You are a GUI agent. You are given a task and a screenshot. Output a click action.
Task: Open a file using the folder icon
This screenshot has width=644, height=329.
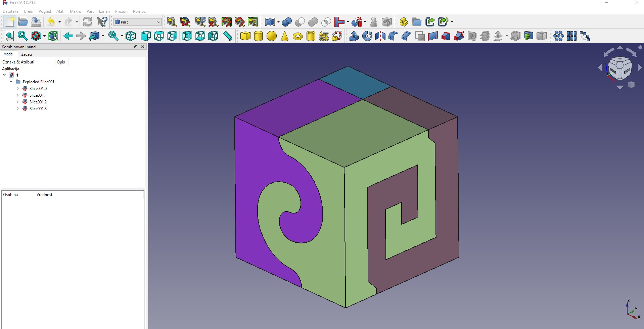(x=23, y=22)
